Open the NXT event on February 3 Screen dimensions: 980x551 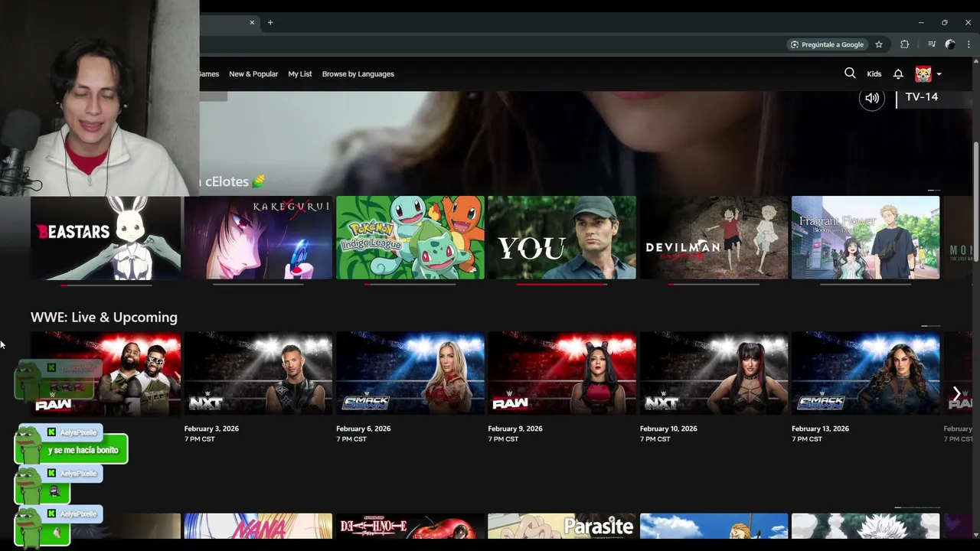[x=258, y=373]
